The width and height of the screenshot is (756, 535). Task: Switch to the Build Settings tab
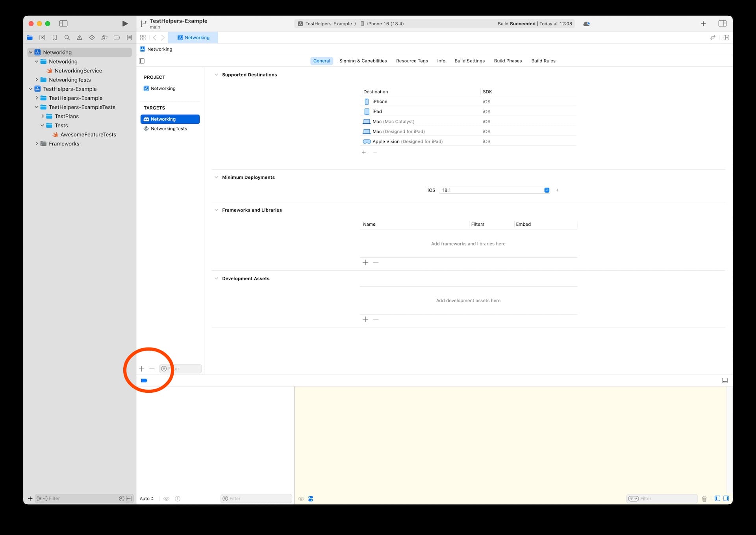click(469, 61)
